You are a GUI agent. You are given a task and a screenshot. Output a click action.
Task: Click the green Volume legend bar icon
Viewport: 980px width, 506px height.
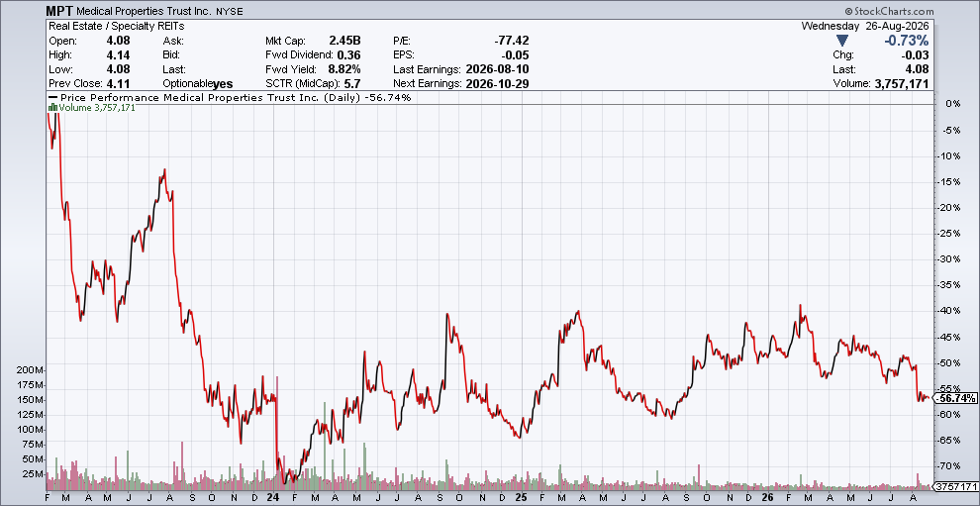click(51, 108)
